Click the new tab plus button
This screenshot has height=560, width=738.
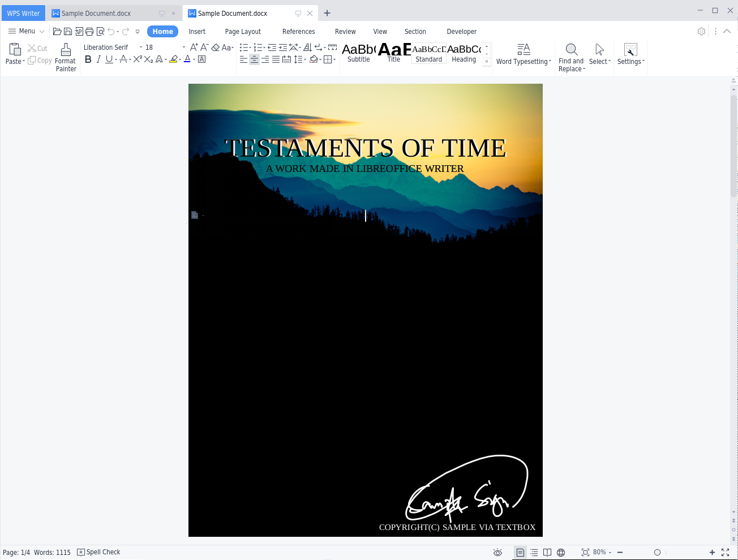point(327,14)
